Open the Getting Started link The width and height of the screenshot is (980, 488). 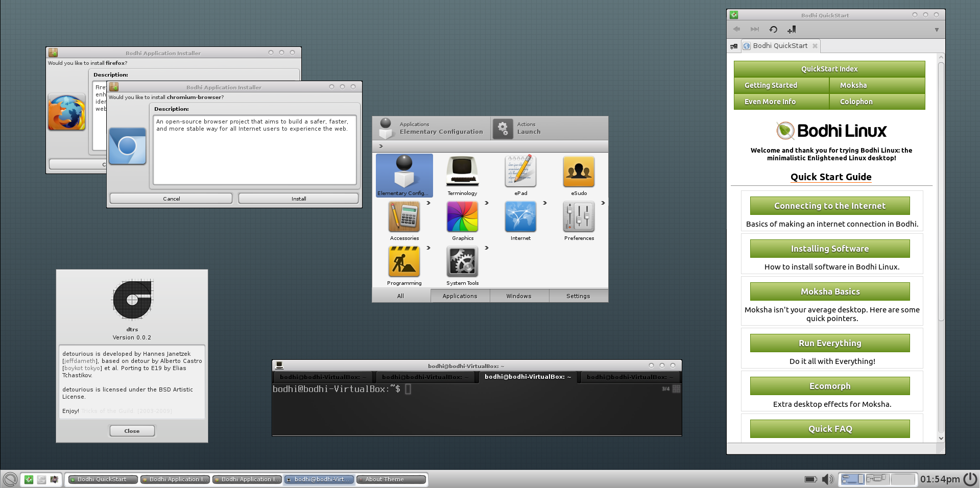click(781, 85)
